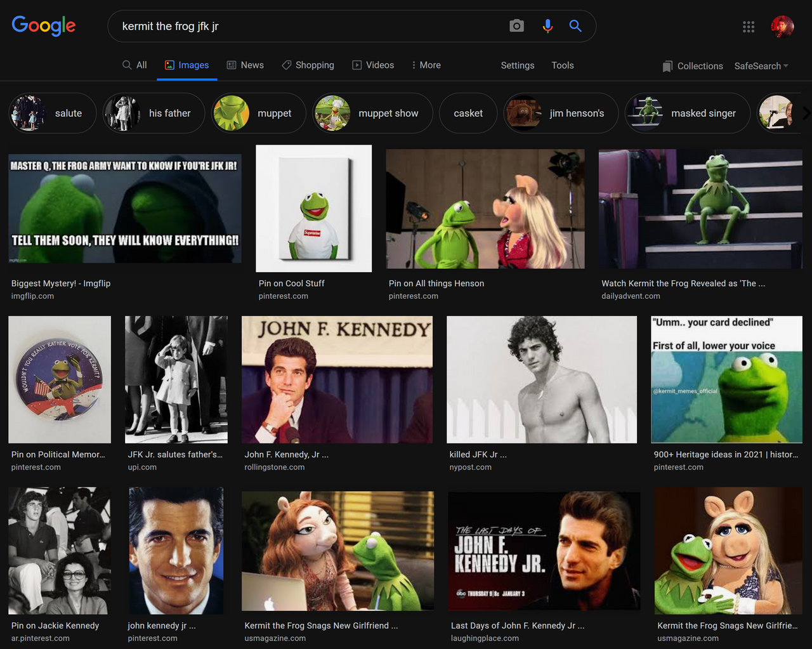The height and width of the screenshot is (649, 812).
Task: Open Kermit with pig at laptop image
Action: click(338, 551)
